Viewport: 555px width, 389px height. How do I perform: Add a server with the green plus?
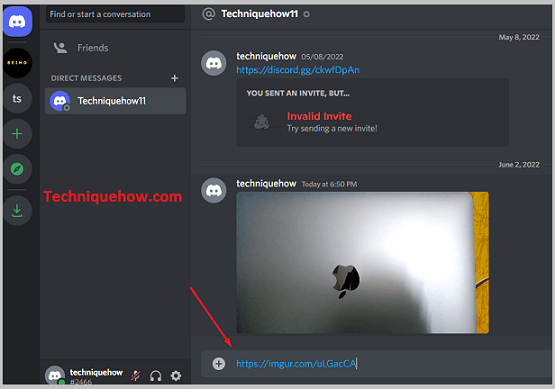(x=17, y=134)
